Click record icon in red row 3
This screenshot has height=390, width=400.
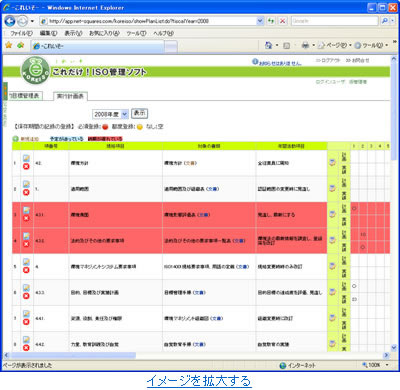click(x=332, y=214)
